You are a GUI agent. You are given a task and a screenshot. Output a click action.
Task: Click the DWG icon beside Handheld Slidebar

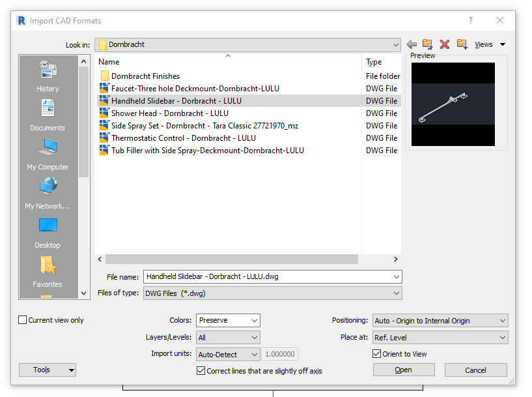pyautogui.click(x=104, y=101)
